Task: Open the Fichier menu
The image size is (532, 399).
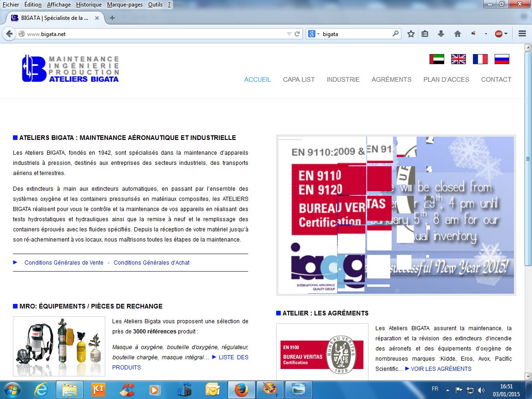Action: pyautogui.click(x=11, y=5)
